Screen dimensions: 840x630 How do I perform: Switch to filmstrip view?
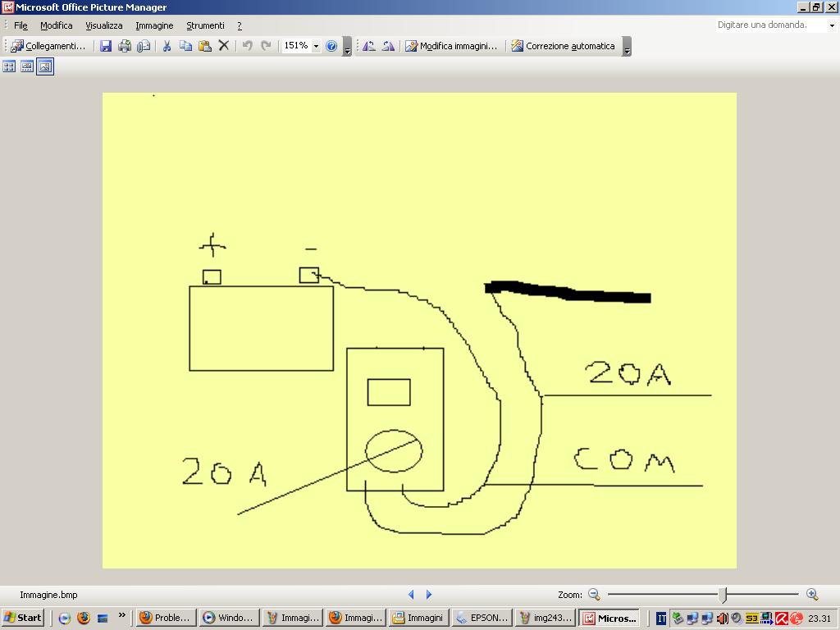point(27,66)
